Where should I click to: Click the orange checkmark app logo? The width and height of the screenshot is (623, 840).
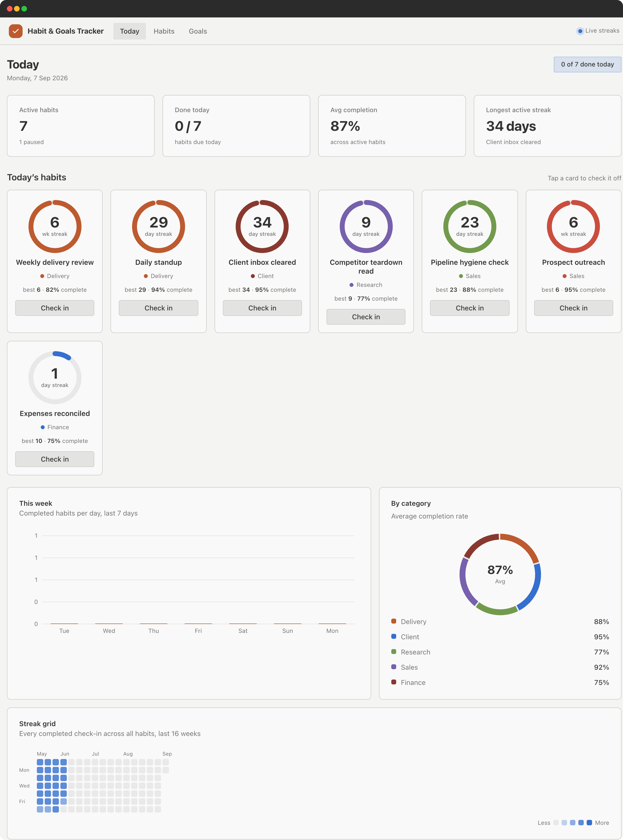(15, 31)
